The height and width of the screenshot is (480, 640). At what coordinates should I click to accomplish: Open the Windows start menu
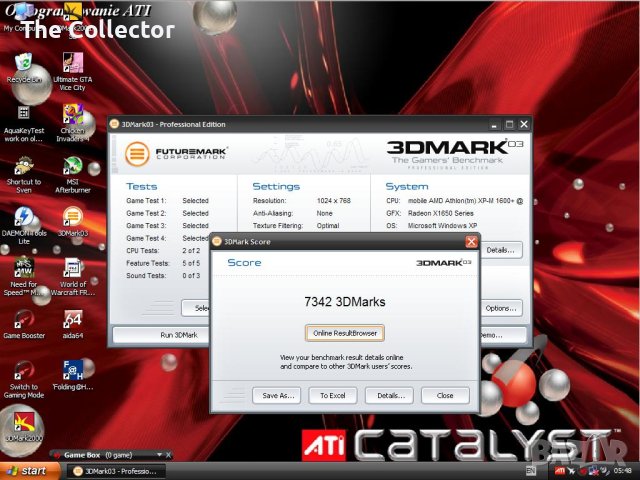coord(30,471)
